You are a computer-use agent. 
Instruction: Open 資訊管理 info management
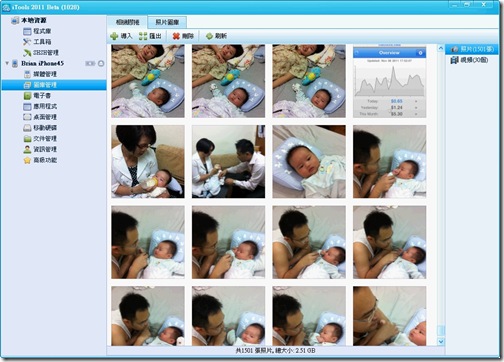pyautogui.click(x=40, y=149)
